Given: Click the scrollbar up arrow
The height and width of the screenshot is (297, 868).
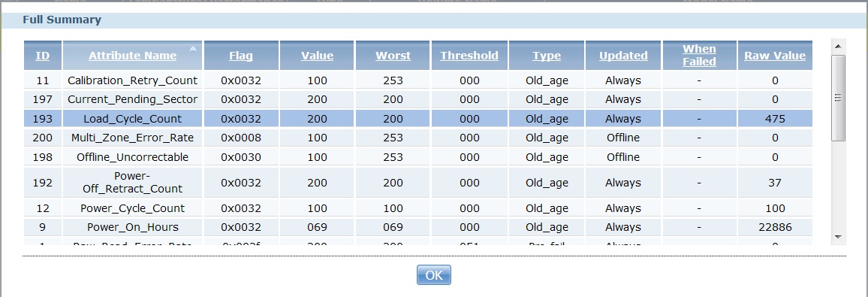Looking at the screenshot, I should [837, 47].
